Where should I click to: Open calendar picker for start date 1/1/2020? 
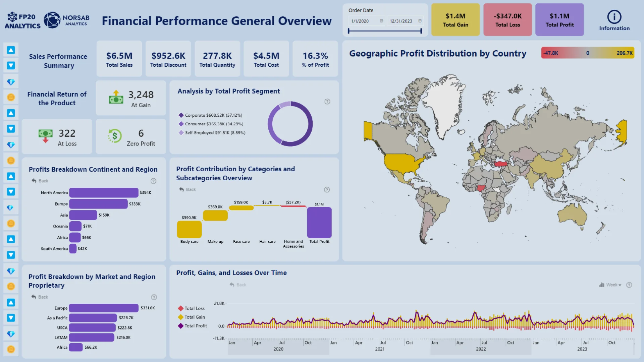coord(381,21)
